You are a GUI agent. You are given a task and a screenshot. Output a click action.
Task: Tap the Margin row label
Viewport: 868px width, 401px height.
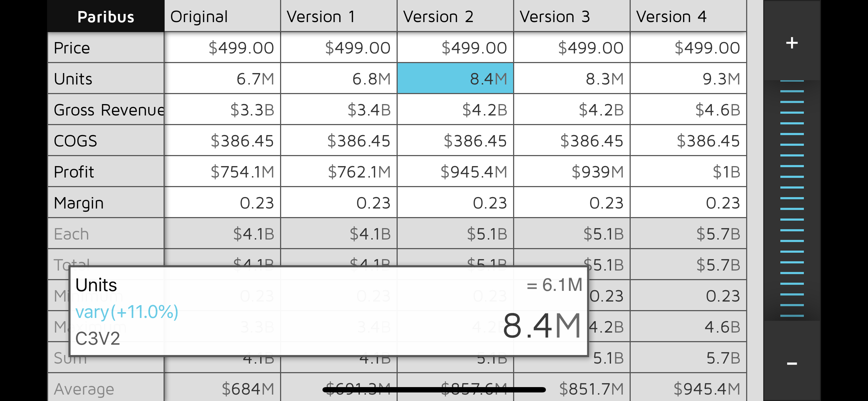(x=106, y=203)
